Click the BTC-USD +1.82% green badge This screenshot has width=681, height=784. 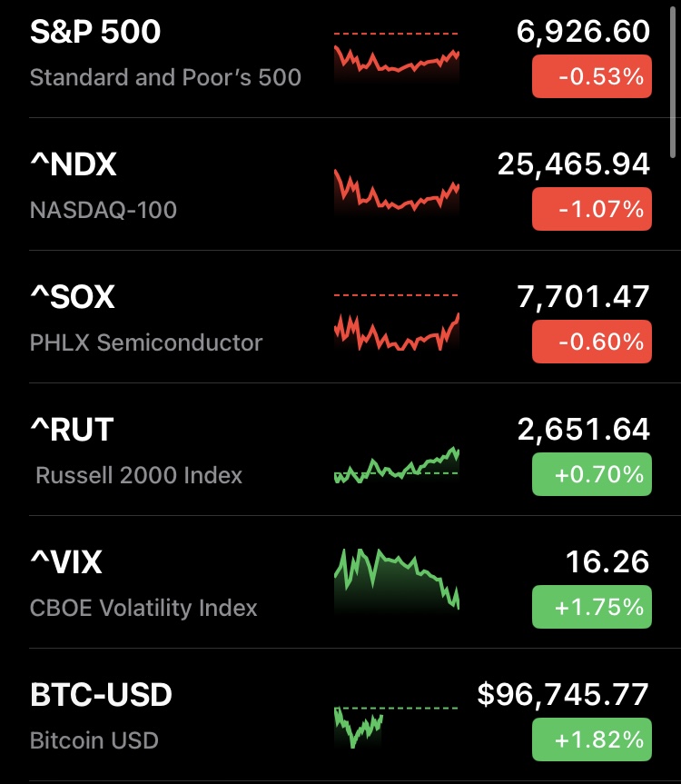(x=591, y=739)
